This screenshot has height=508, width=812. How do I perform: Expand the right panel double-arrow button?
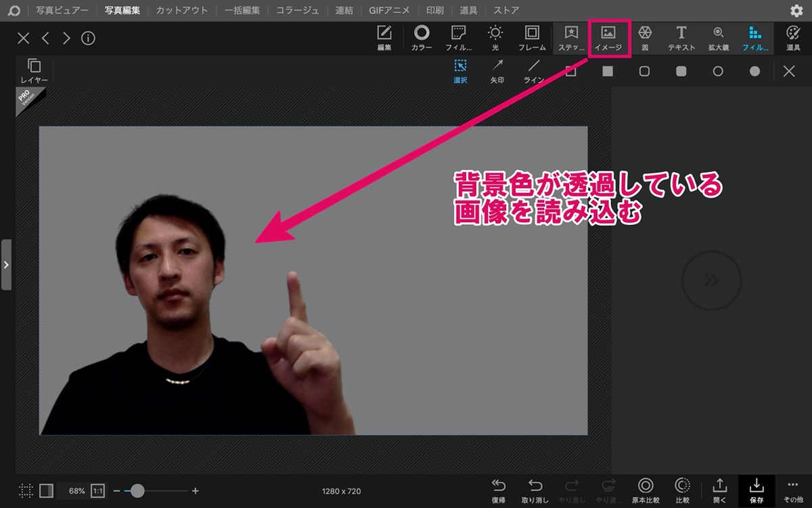[x=712, y=280]
